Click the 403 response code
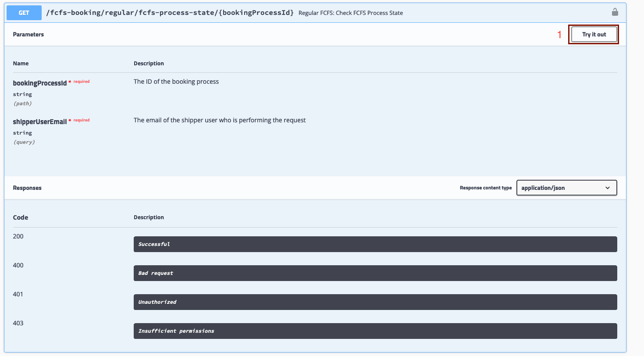 click(x=18, y=323)
